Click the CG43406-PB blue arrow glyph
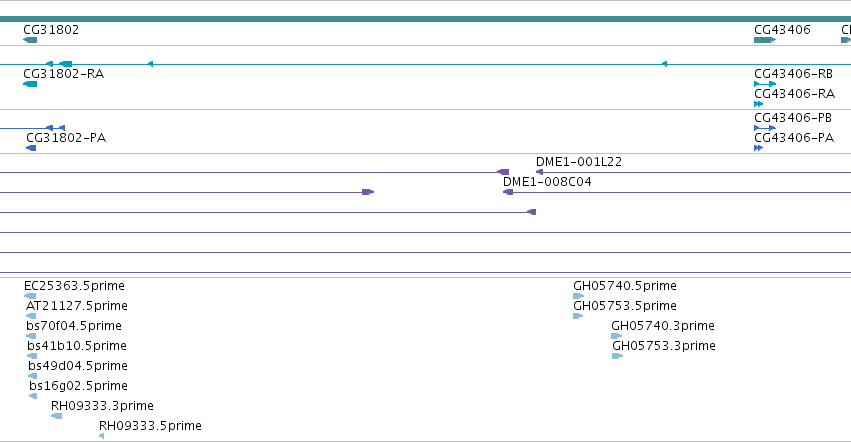This screenshot has width=851, height=442. 765,128
